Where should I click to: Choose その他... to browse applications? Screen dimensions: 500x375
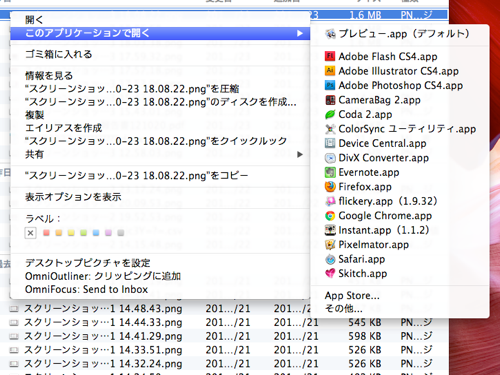click(x=343, y=309)
